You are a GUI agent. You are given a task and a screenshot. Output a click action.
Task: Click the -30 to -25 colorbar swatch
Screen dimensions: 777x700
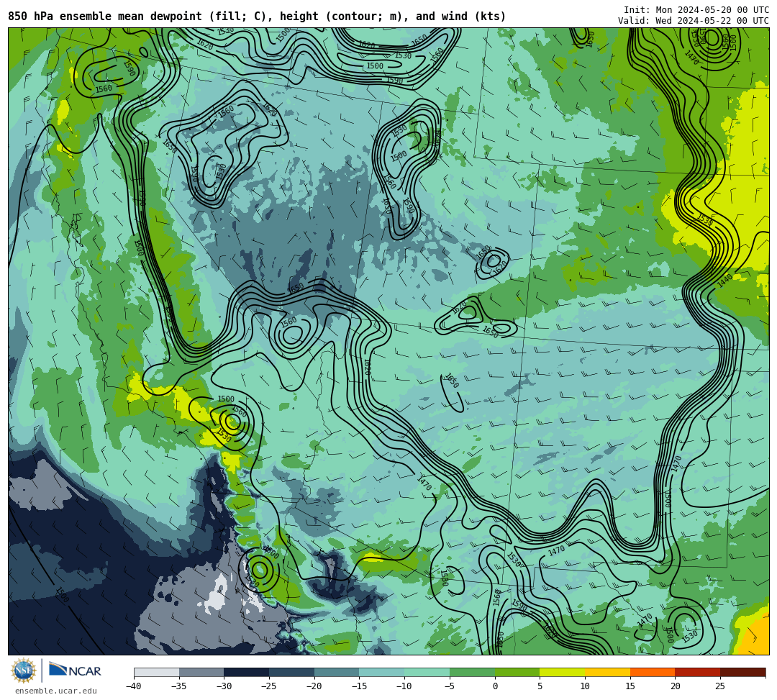pos(246,672)
